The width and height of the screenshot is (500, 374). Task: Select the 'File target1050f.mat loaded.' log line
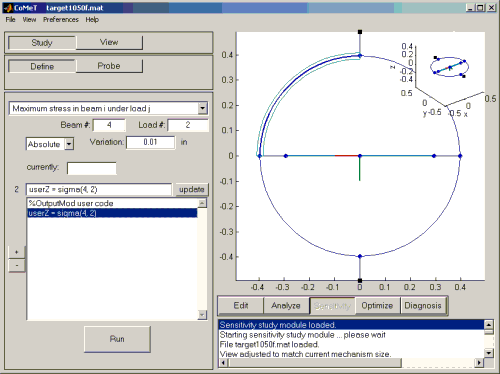pyautogui.click(x=351, y=344)
